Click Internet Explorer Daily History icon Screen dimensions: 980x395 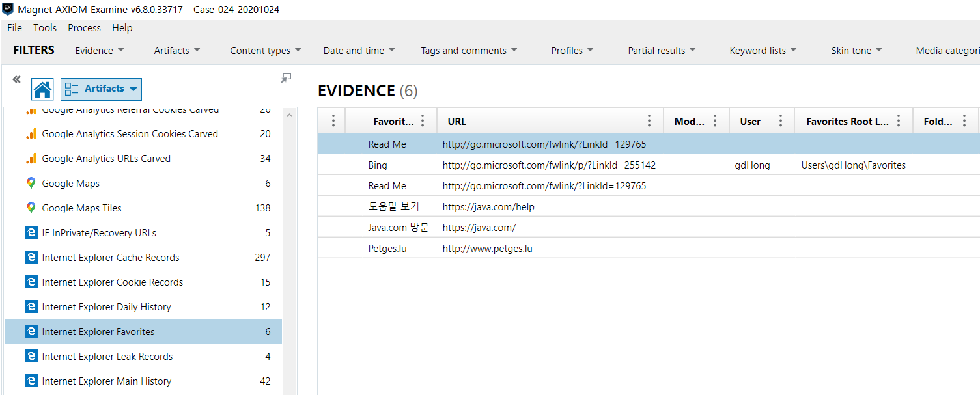(31, 307)
